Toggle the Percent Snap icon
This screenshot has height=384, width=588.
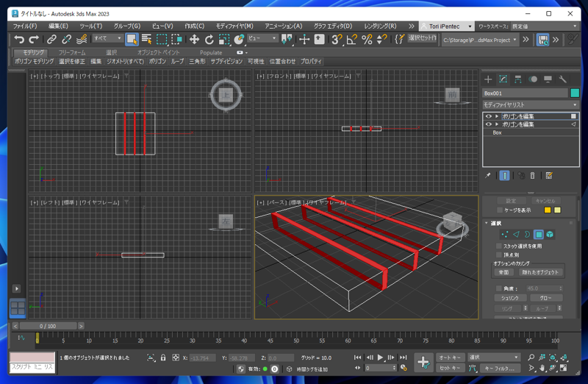coord(367,39)
